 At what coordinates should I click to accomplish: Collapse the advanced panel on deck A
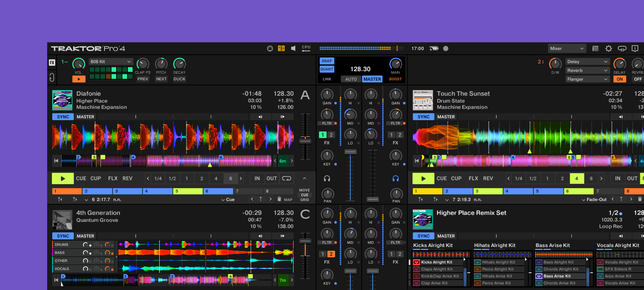coord(305,178)
